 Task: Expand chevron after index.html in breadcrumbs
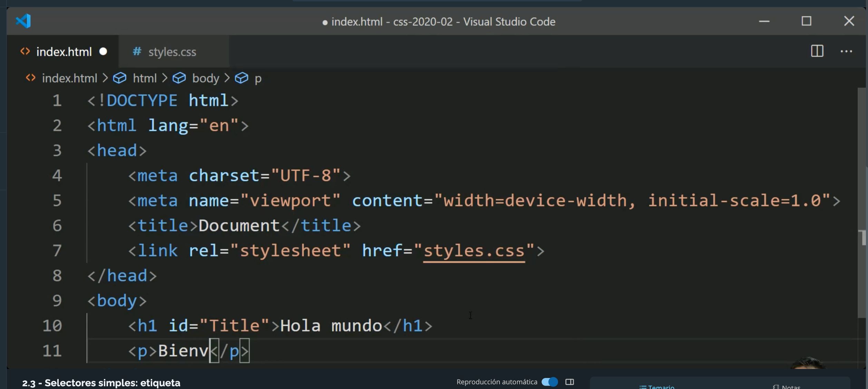pyautogui.click(x=105, y=78)
